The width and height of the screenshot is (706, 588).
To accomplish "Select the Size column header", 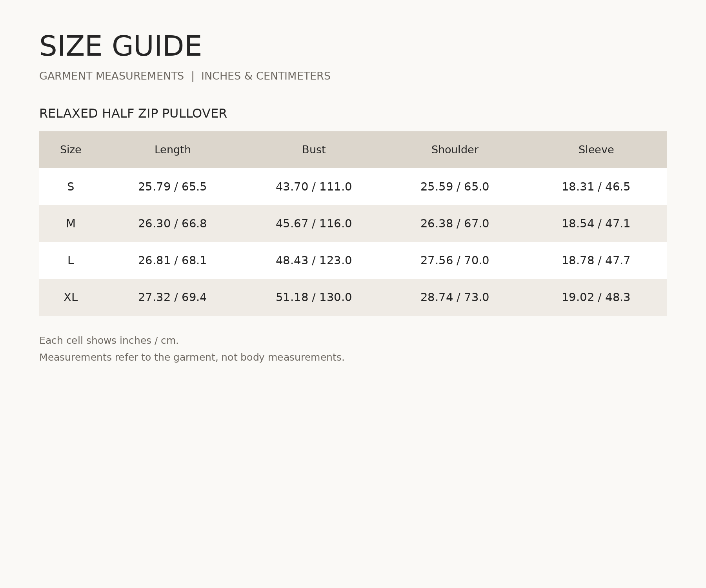I will (x=71, y=150).
